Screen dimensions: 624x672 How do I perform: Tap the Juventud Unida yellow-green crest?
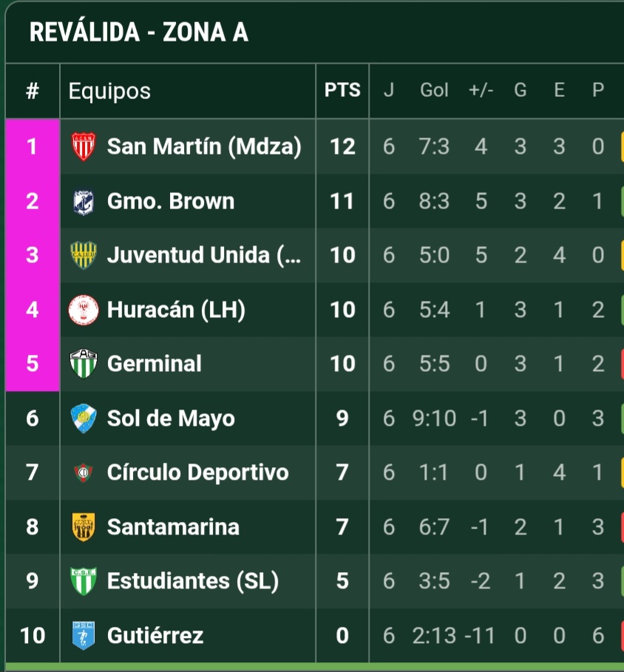pos(83,255)
